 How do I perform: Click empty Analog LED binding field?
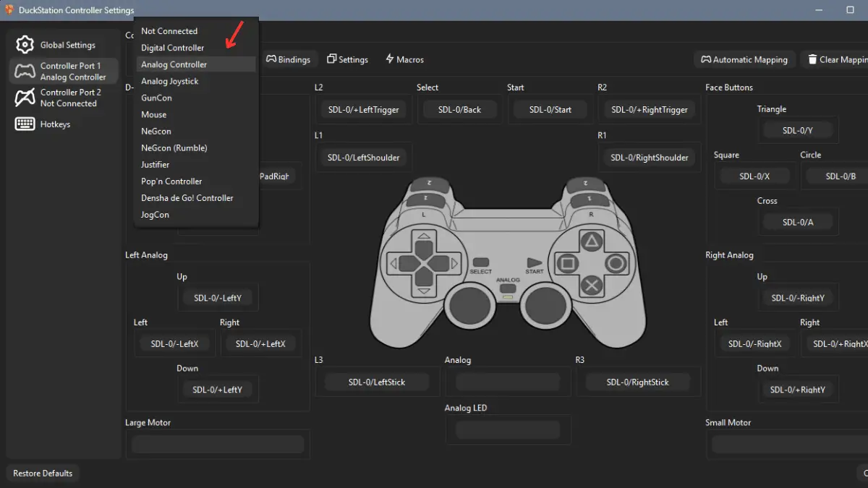pyautogui.click(x=508, y=430)
